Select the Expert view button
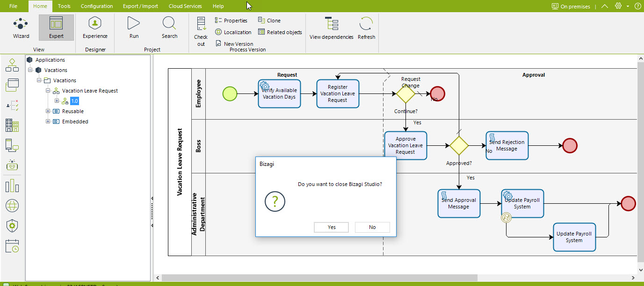 [56, 28]
